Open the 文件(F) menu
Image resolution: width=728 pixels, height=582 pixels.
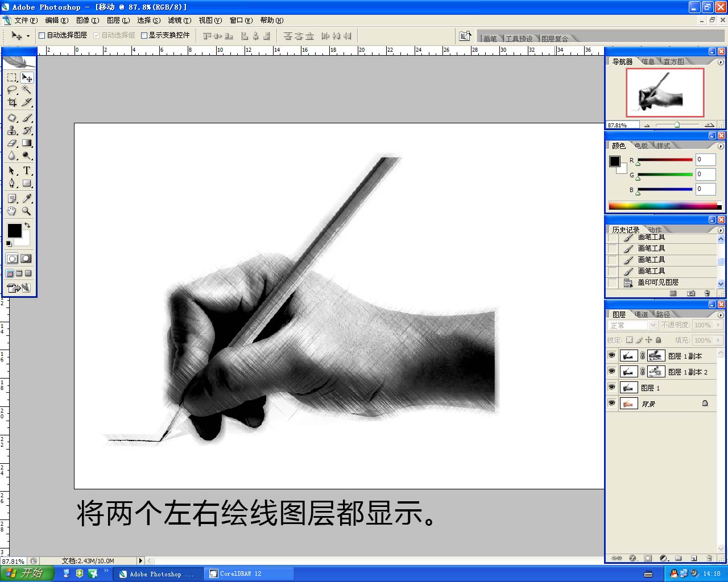tap(26, 20)
